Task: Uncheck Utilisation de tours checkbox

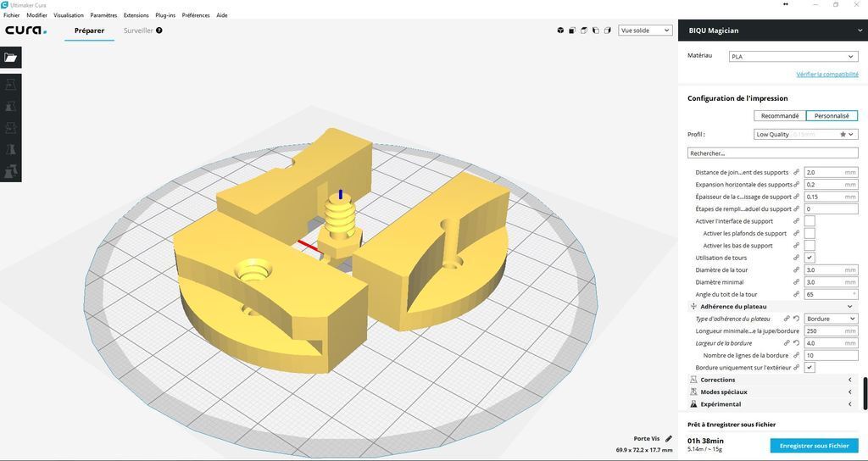Action: tap(810, 258)
